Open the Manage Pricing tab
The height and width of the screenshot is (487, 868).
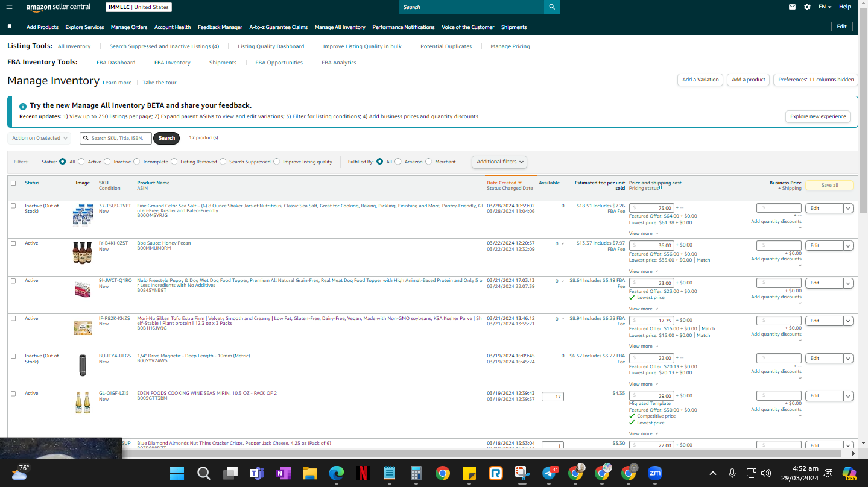click(x=510, y=46)
